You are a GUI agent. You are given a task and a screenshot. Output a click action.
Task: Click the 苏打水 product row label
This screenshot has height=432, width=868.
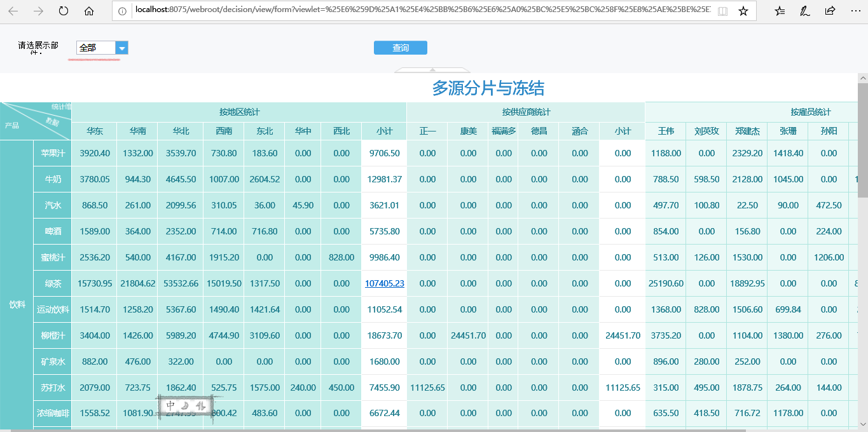pos(53,388)
